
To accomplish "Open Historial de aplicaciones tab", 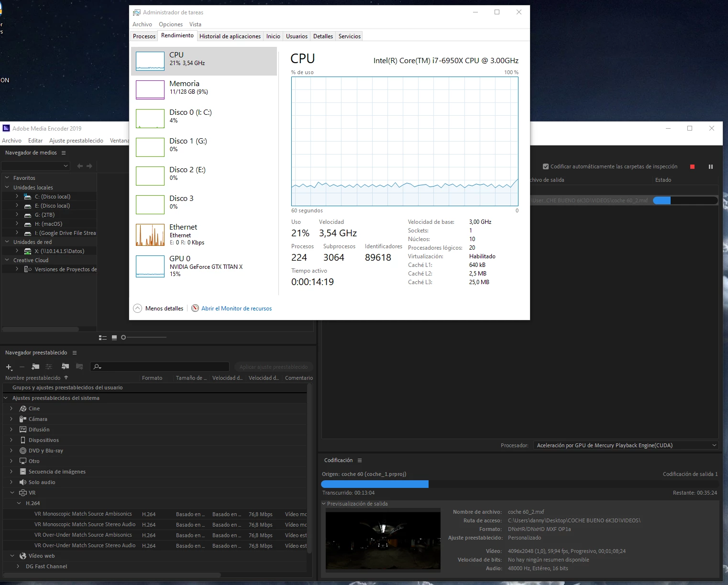I will pyautogui.click(x=230, y=36).
